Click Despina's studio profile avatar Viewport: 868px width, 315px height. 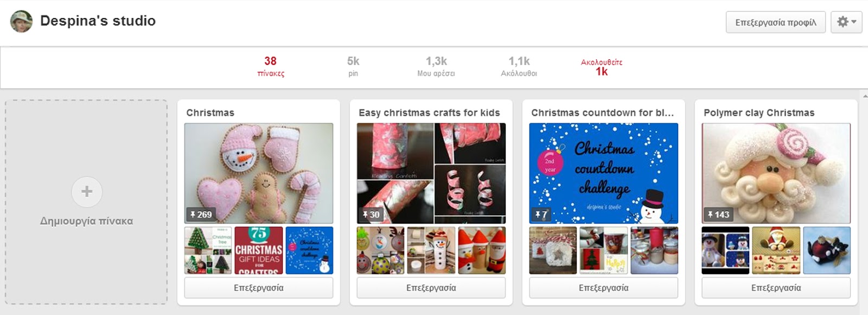pos(22,21)
